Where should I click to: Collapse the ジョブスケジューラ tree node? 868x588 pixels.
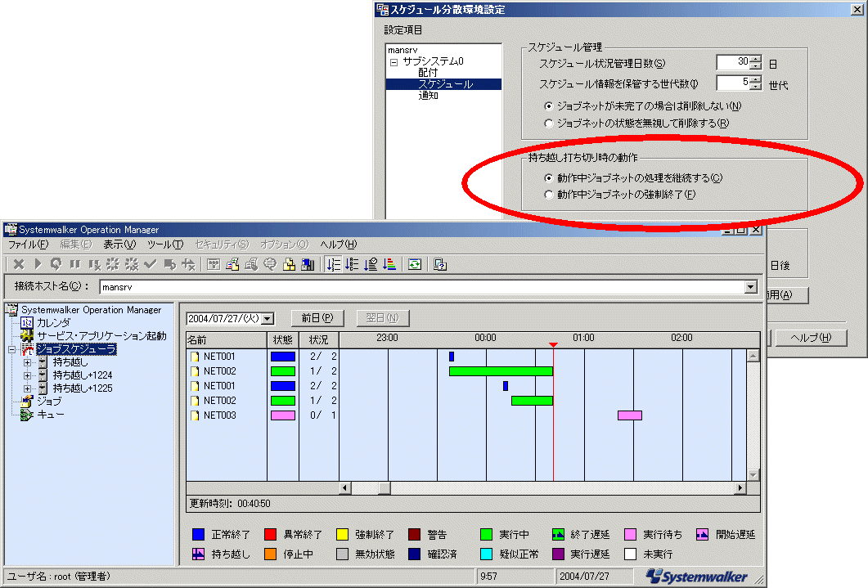11,349
